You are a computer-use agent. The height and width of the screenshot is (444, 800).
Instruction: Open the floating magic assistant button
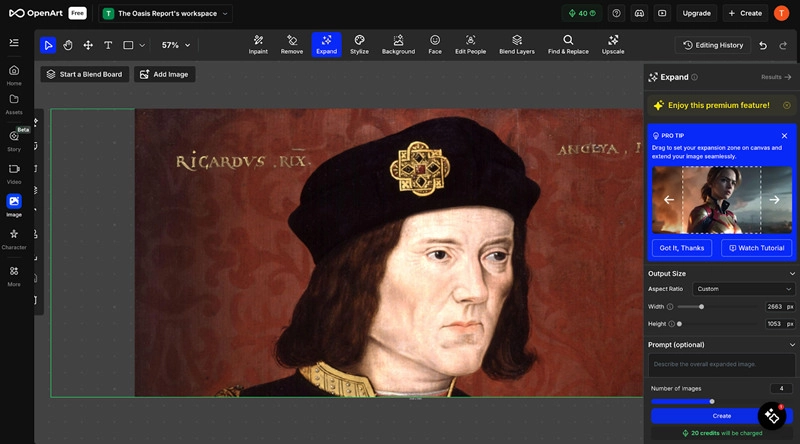[x=771, y=416]
